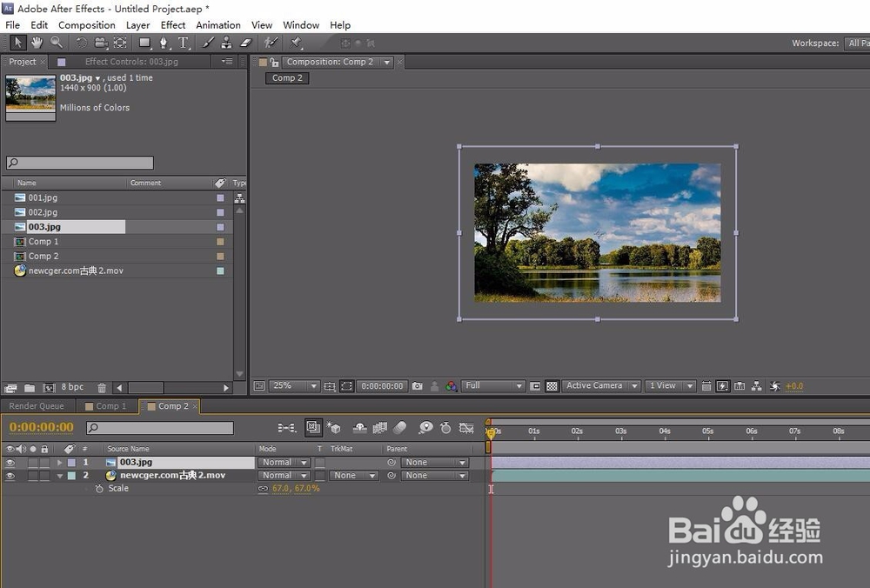
Task: Click trash icon to delete project item
Action: pyautogui.click(x=102, y=388)
